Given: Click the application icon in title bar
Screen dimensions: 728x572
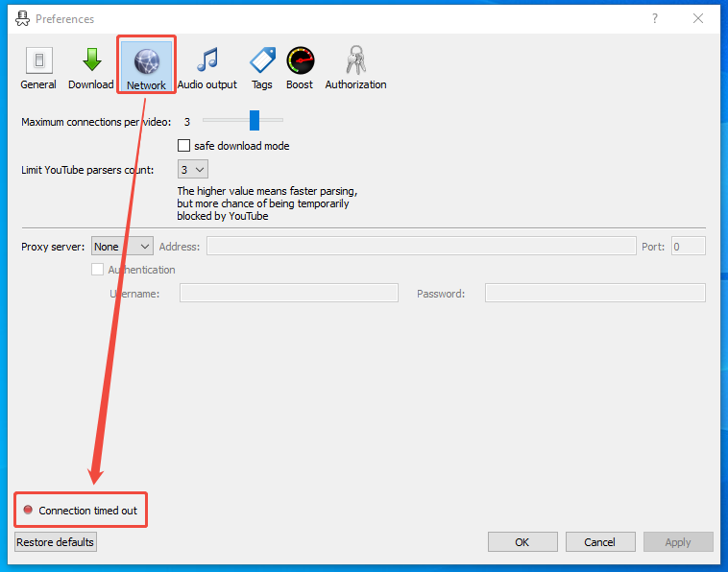Looking at the screenshot, I should (x=22, y=18).
